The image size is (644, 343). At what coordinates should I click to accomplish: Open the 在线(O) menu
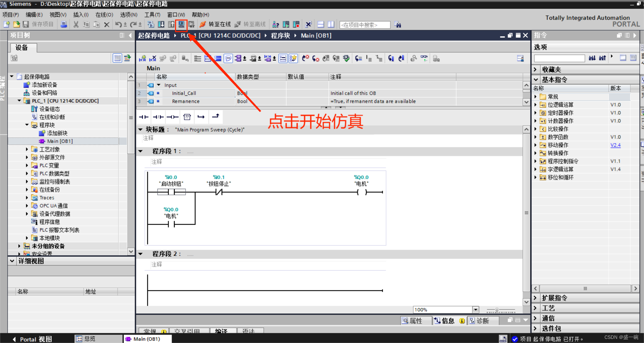point(104,15)
